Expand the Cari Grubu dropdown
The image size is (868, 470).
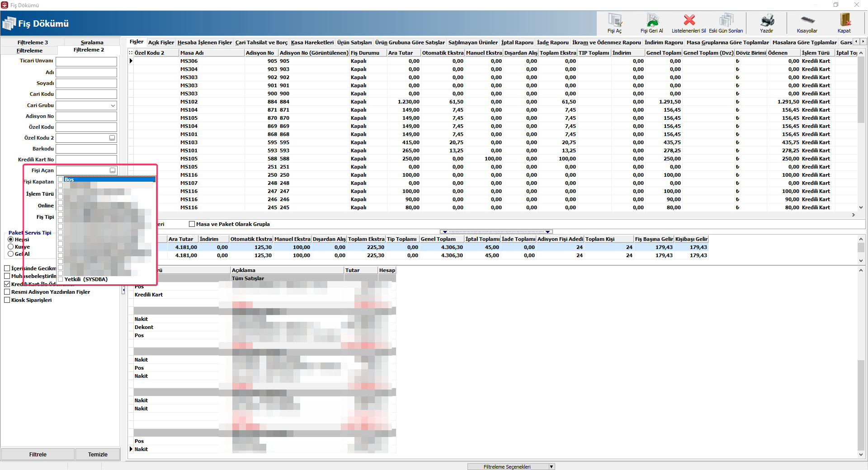coord(113,105)
